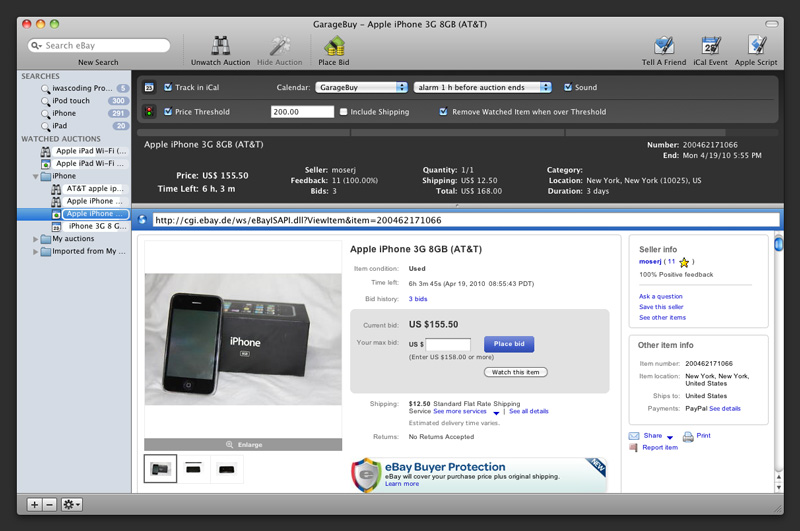The image size is (800, 531).
Task: Click the scrollbar down arrow
Action: [x=779, y=487]
